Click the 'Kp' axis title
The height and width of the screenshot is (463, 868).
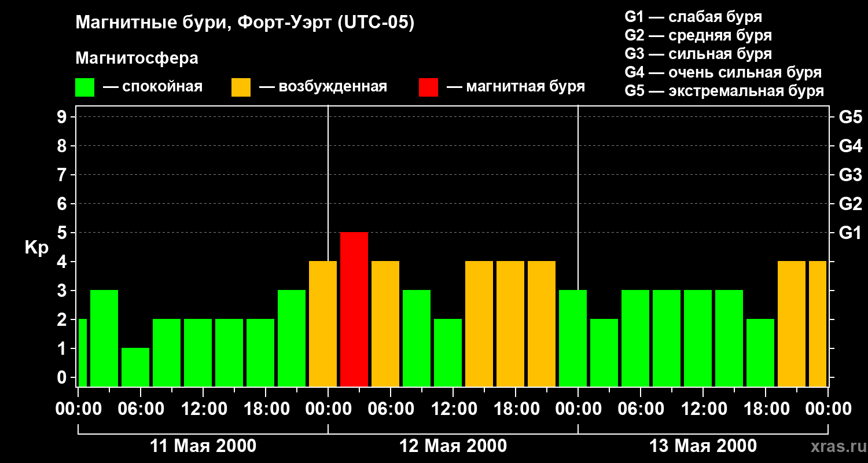(x=36, y=247)
